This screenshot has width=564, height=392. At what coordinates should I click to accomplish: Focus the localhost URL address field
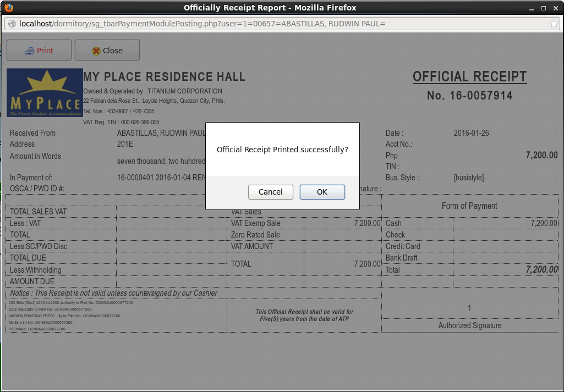pos(275,24)
